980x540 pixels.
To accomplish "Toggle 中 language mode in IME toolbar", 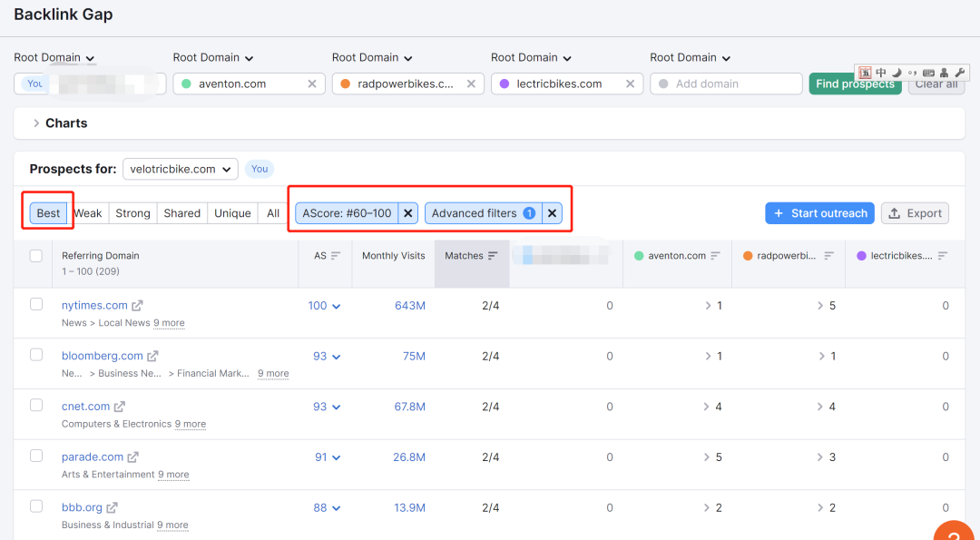I will click(880, 73).
